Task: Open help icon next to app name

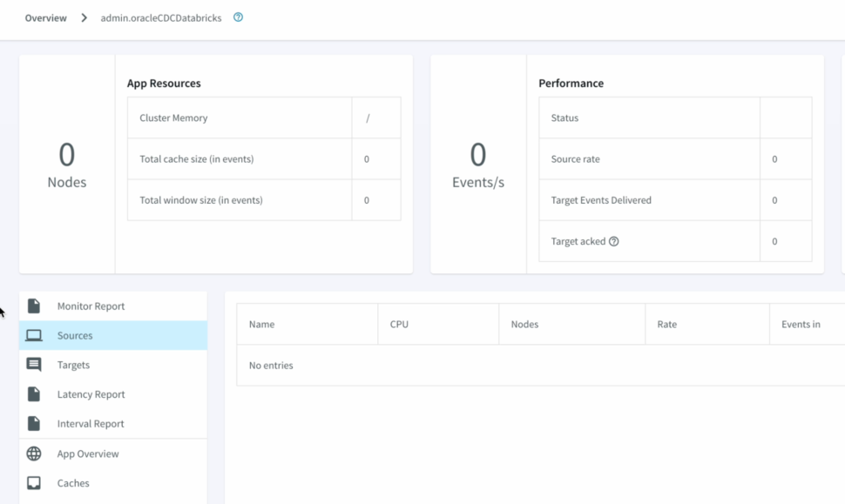Action: click(x=238, y=17)
